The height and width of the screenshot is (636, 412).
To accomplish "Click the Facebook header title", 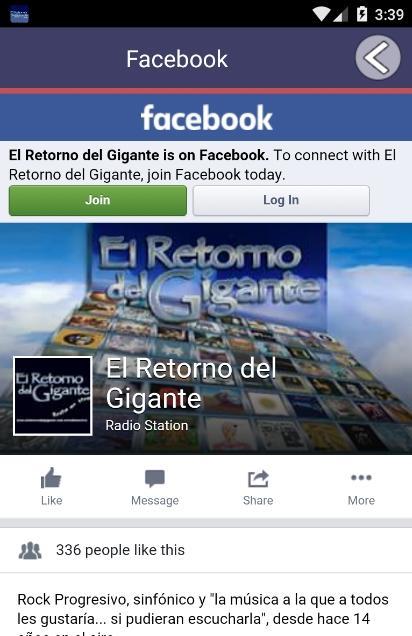I will [x=177, y=59].
